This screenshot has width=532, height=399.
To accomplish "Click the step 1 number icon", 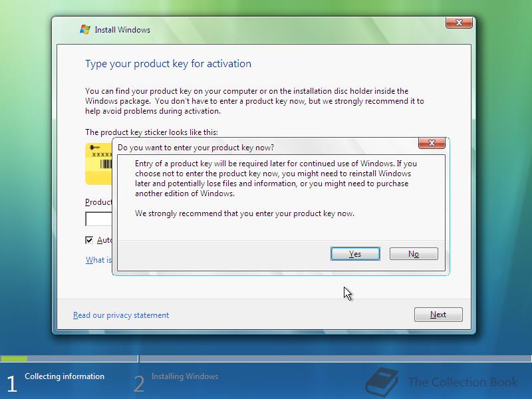I will point(12,384).
